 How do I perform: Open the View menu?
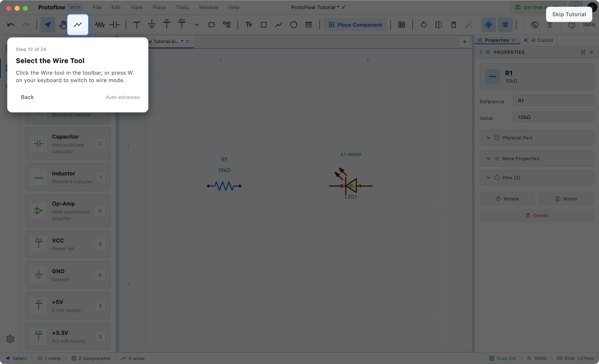(137, 7)
